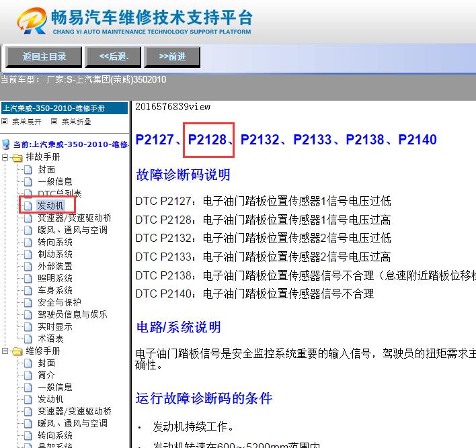476x448 pixels.
Task: Click page icon next to 照明系统
Action: (28, 278)
